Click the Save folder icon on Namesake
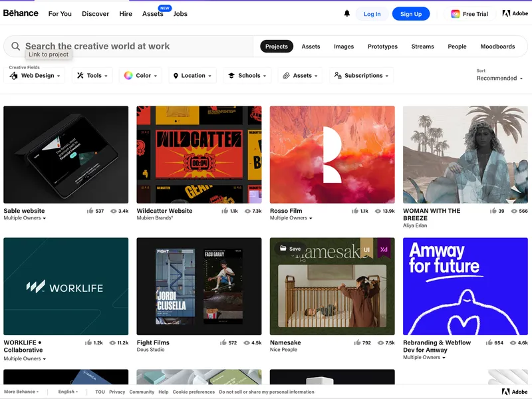Screen dimensions: 532x399 [x=283, y=249]
